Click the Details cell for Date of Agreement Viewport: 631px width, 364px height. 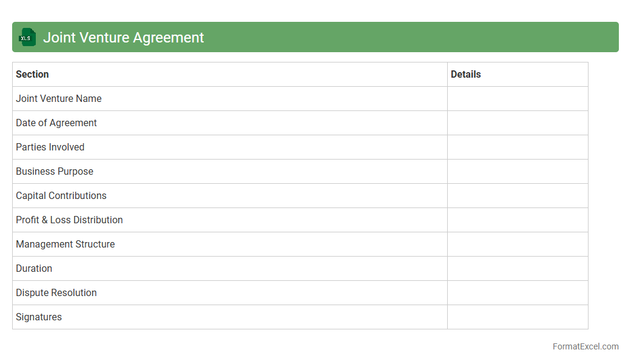pos(518,123)
